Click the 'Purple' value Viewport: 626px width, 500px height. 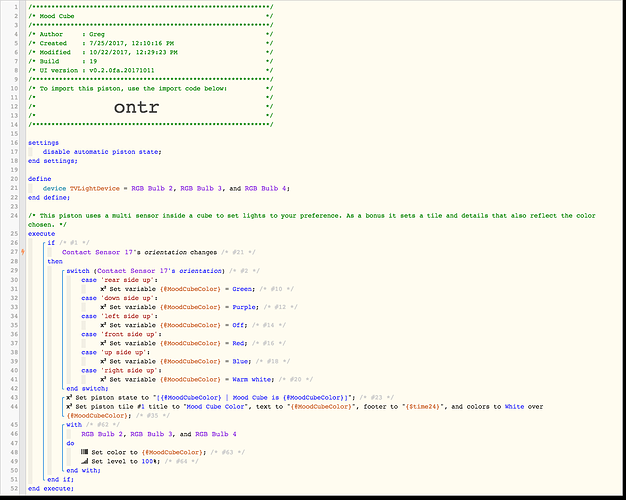coord(244,307)
